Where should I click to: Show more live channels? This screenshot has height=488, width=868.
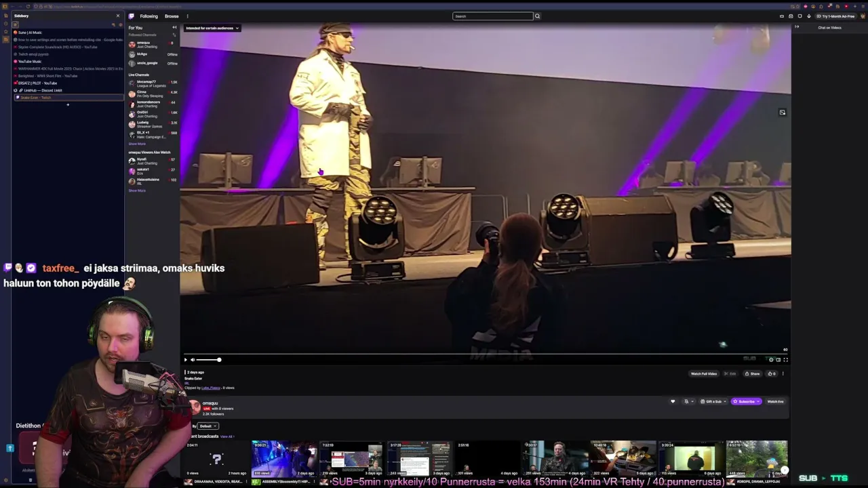point(137,144)
